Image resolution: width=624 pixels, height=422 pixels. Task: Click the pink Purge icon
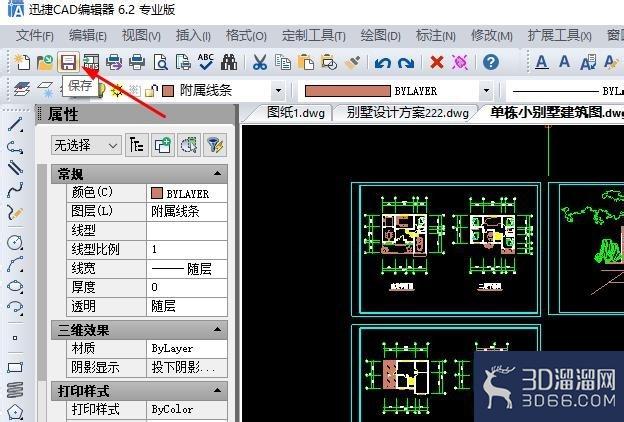click(460, 62)
